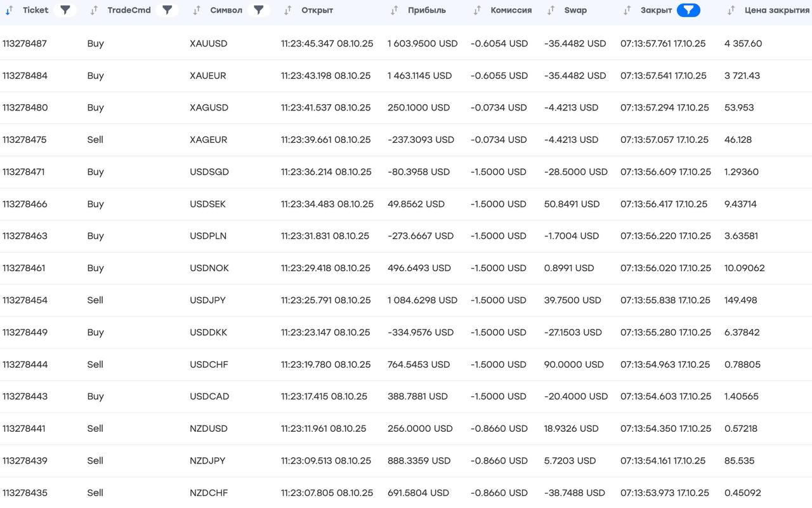Image resolution: width=812 pixels, height=508 pixels.
Task: Click the sort arrows beside Открыт header
Action: (288, 10)
